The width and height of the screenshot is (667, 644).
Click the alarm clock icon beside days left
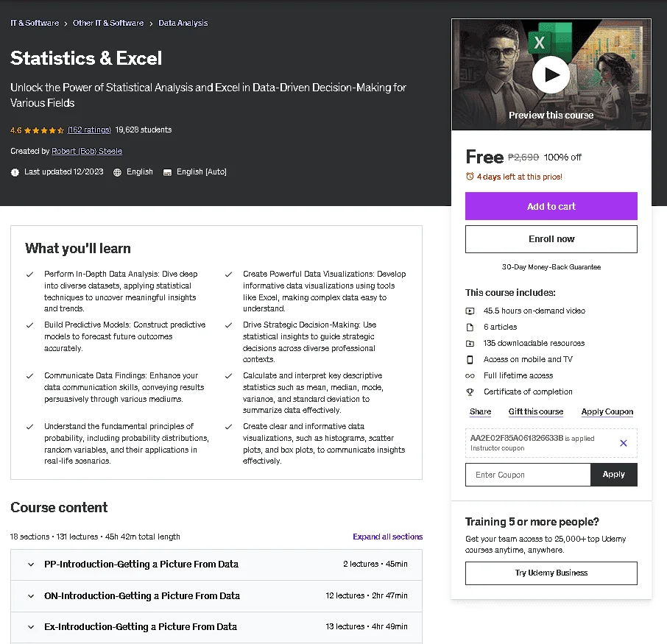pos(470,176)
